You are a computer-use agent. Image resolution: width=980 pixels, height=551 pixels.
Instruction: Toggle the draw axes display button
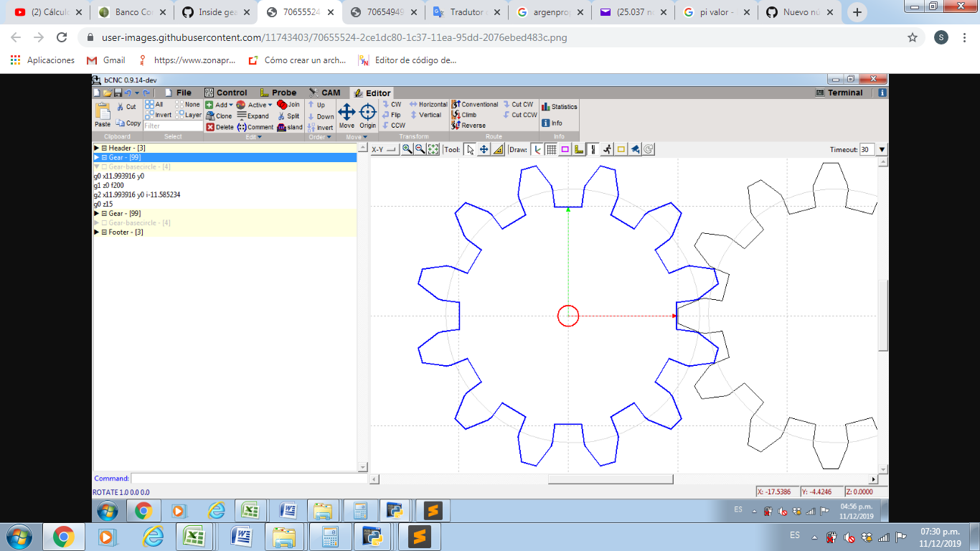coord(537,149)
